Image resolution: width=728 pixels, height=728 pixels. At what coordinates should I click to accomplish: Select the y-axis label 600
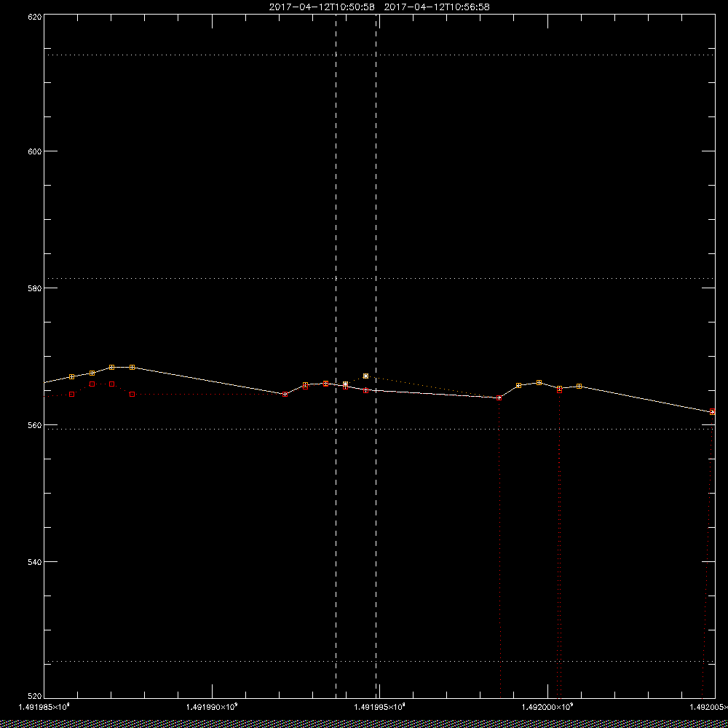point(35,151)
